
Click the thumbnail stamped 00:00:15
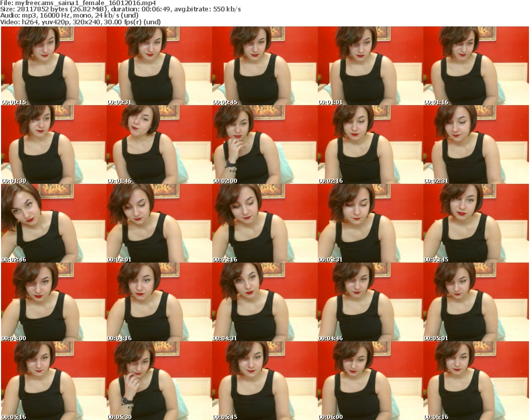click(x=54, y=66)
